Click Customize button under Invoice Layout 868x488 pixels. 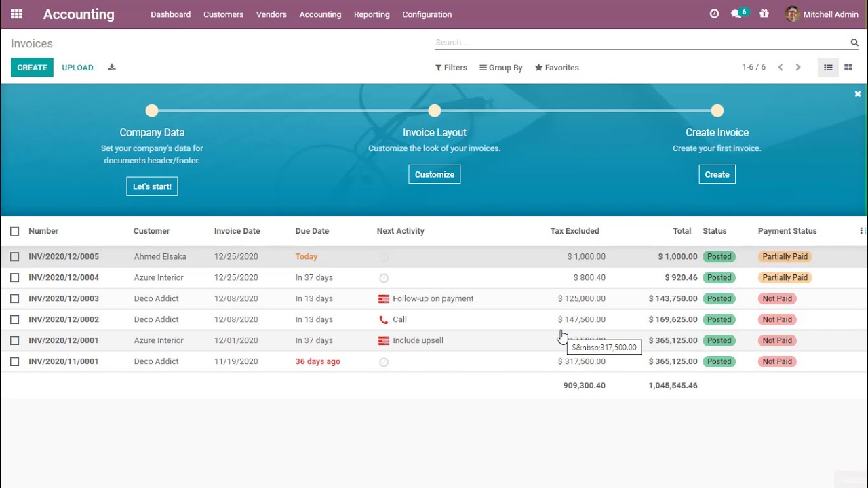(x=435, y=174)
